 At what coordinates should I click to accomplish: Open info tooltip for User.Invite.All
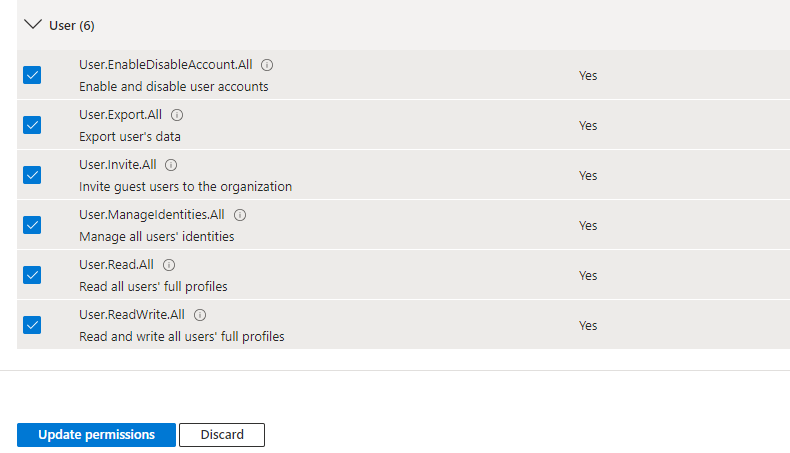tap(171, 165)
